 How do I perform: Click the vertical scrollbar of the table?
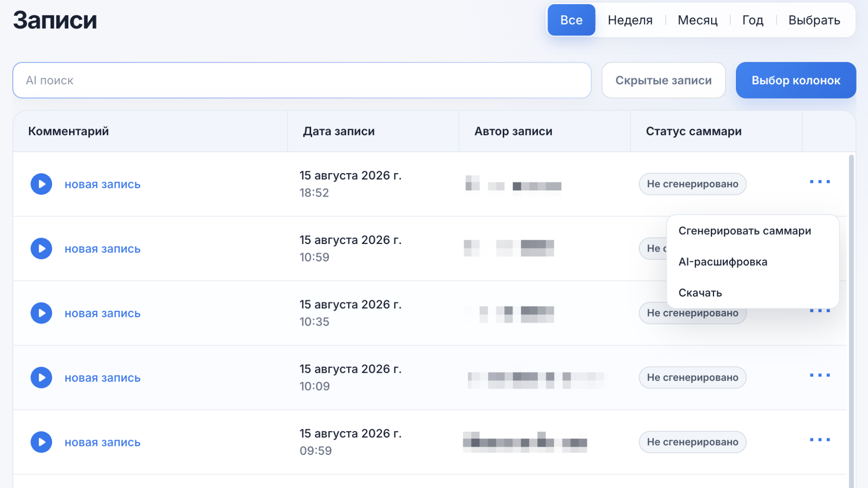851,321
